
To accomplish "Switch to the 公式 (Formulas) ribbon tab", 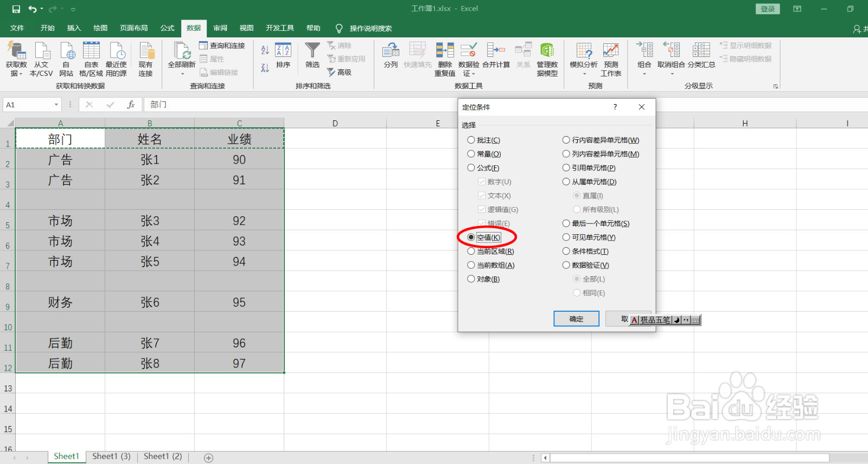I will [x=167, y=28].
